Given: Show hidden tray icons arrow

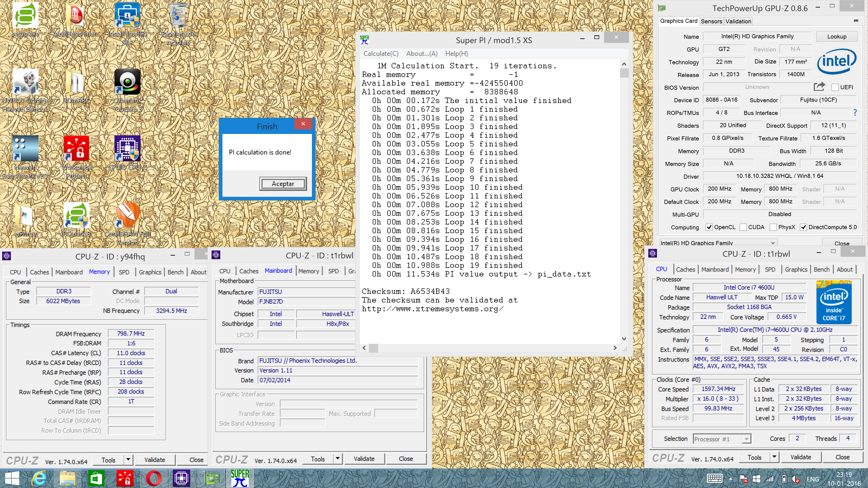Looking at the screenshot, I should [x=730, y=479].
